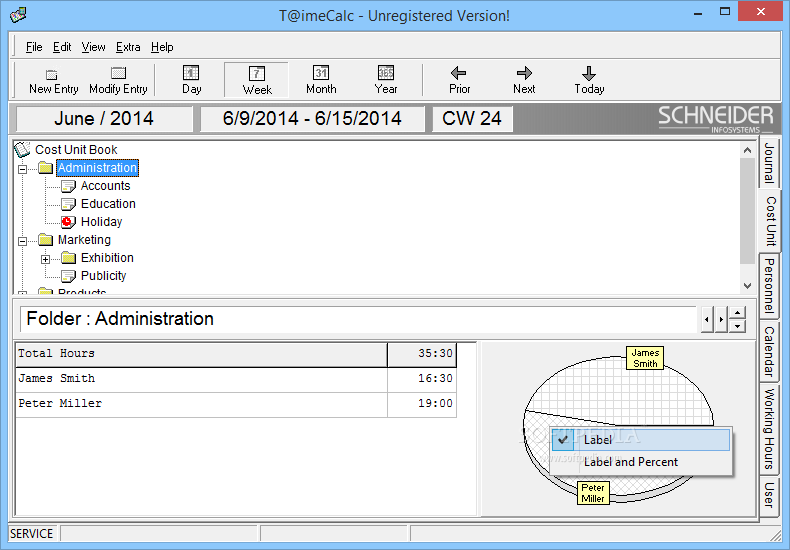
Task: Jump to Today
Action: click(x=589, y=80)
